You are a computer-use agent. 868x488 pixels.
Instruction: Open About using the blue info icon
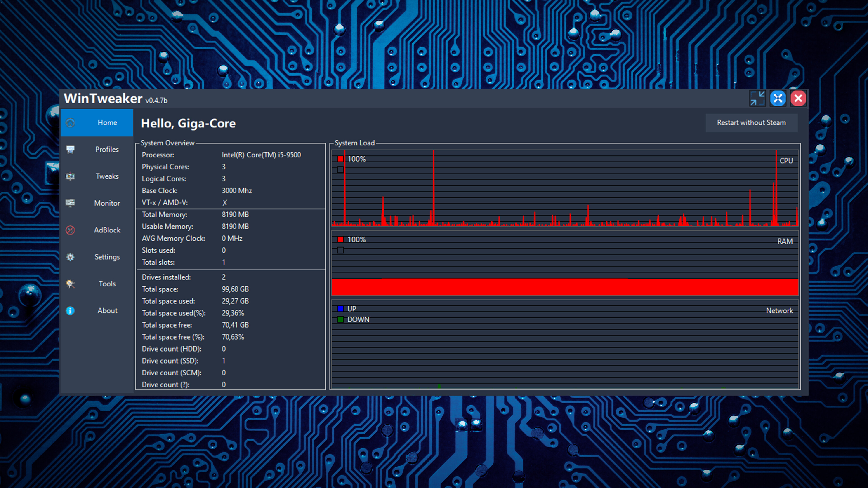point(71,310)
